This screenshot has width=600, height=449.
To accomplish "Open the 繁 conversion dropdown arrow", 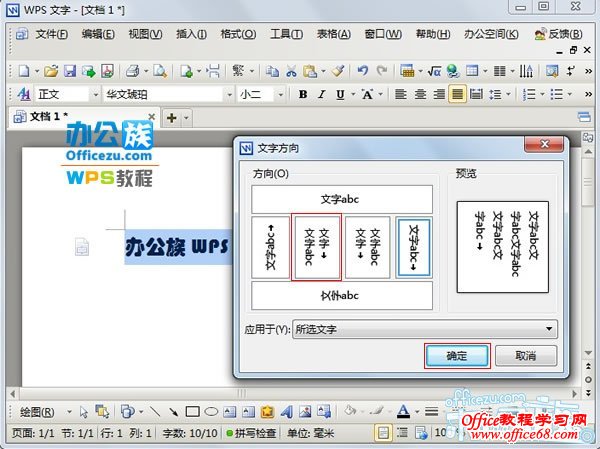I will (251, 71).
